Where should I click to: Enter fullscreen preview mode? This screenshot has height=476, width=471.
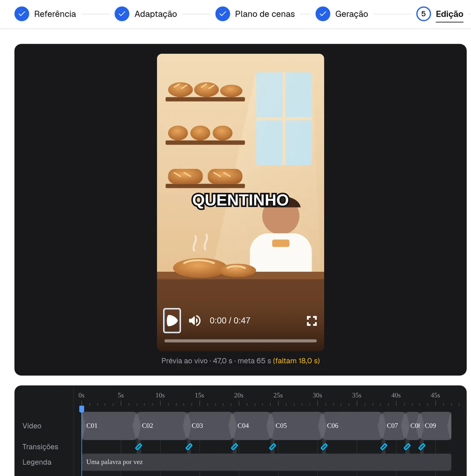click(312, 321)
